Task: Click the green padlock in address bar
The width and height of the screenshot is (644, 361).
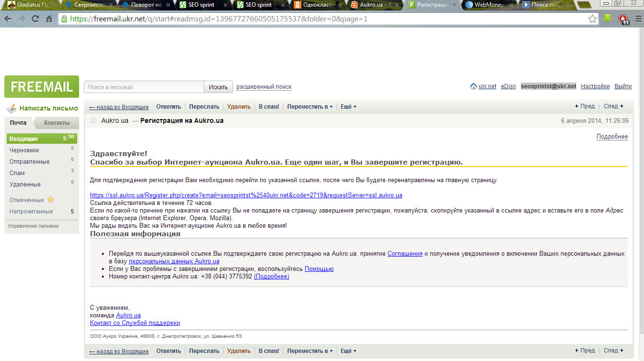Action: (x=64, y=19)
